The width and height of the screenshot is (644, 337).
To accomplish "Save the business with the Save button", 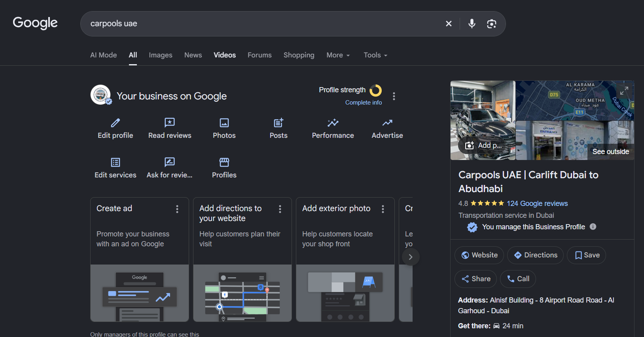I will click(x=586, y=255).
